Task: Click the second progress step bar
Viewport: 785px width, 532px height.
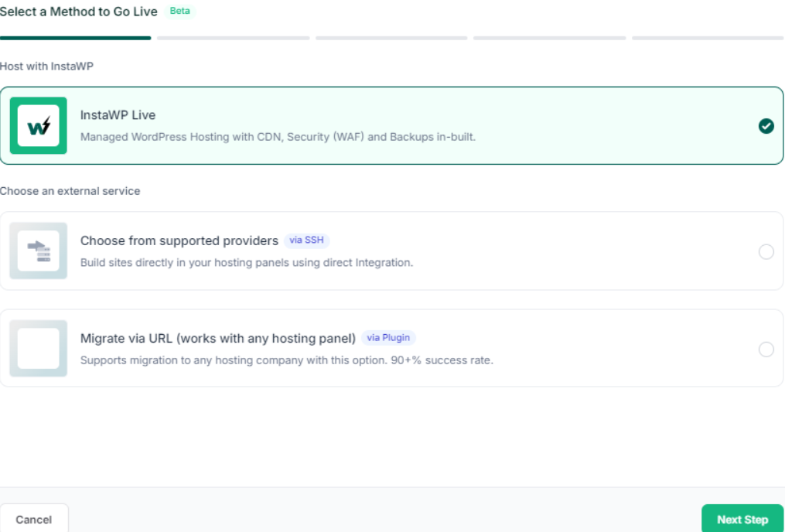Action: pyautogui.click(x=234, y=38)
